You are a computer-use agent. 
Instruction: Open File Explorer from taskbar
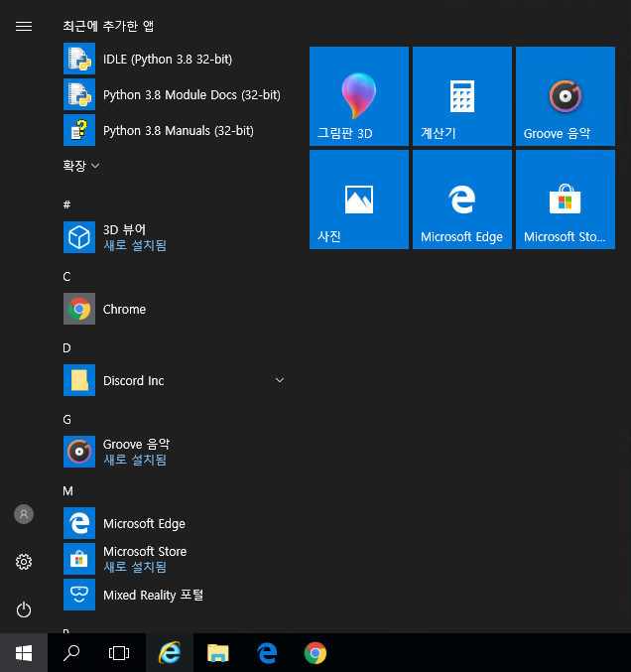pyautogui.click(x=218, y=653)
